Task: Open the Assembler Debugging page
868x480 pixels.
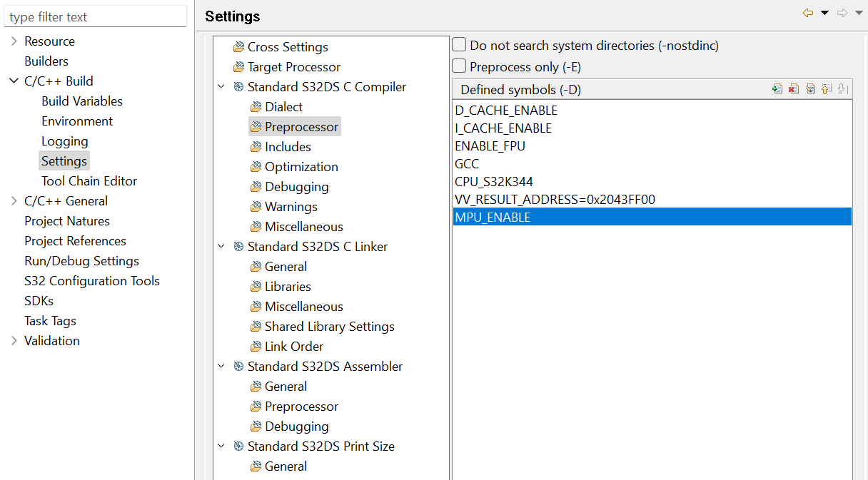Action: 296,427
